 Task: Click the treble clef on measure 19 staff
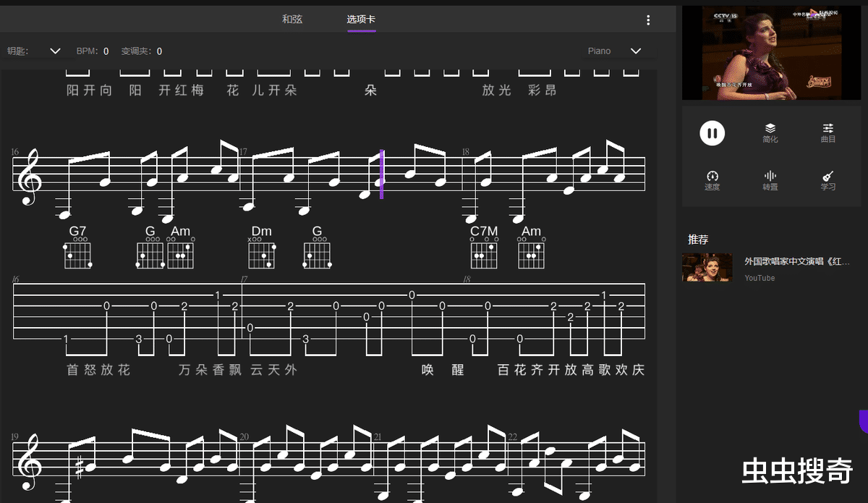coord(31,463)
